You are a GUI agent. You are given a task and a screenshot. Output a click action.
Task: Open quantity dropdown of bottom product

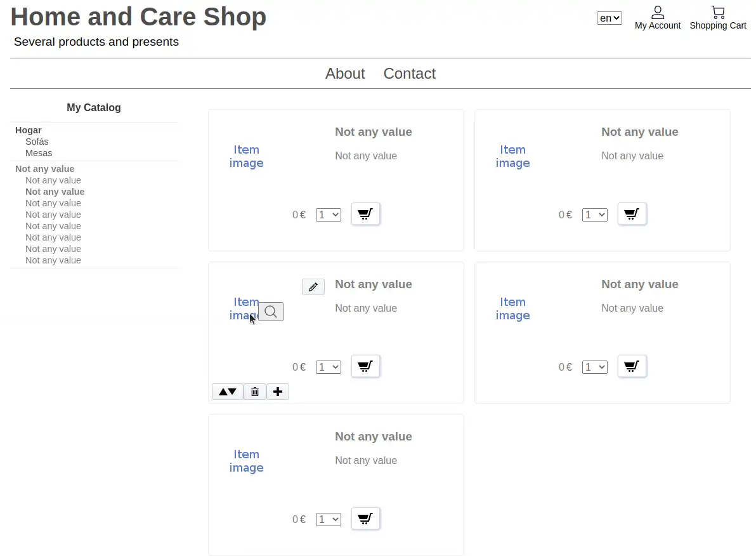(328, 520)
